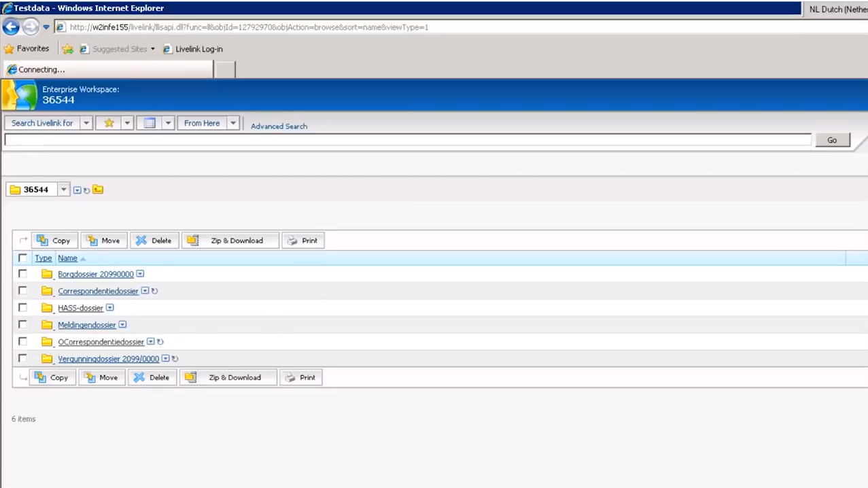
Task: Open the From Here dropdown
Action: point(232,123)
